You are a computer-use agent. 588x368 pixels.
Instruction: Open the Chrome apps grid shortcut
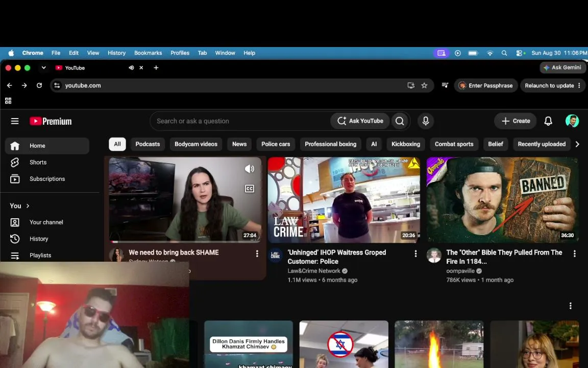(x=8, y=101)
